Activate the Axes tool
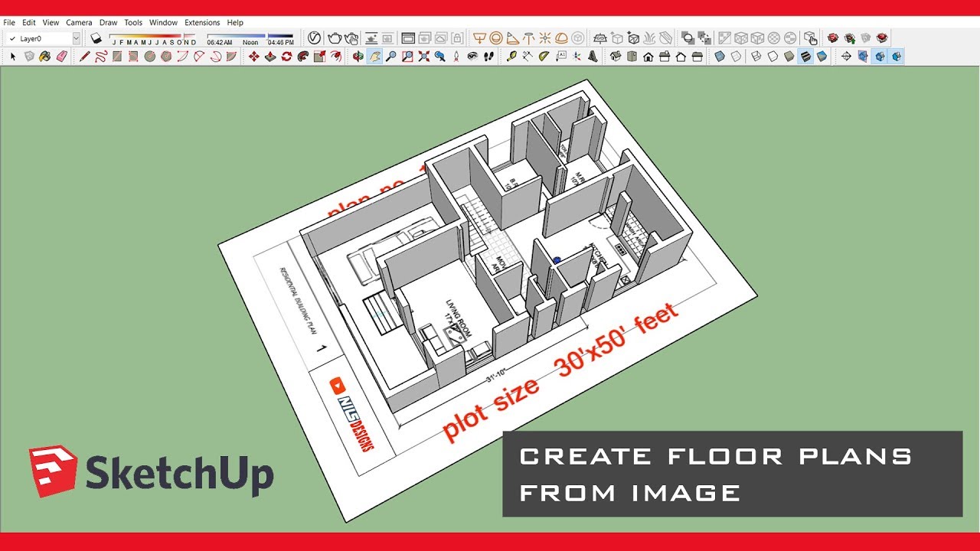 (577, 57)
